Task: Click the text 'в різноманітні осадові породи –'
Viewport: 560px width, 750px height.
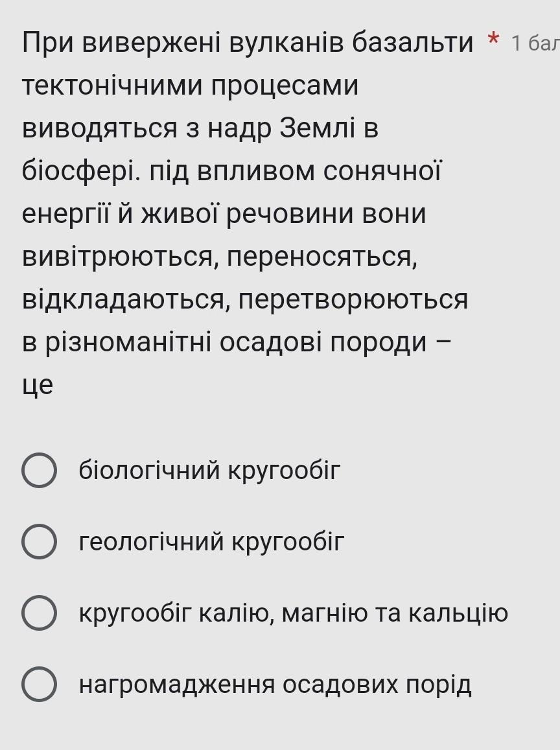Action: 236,342
